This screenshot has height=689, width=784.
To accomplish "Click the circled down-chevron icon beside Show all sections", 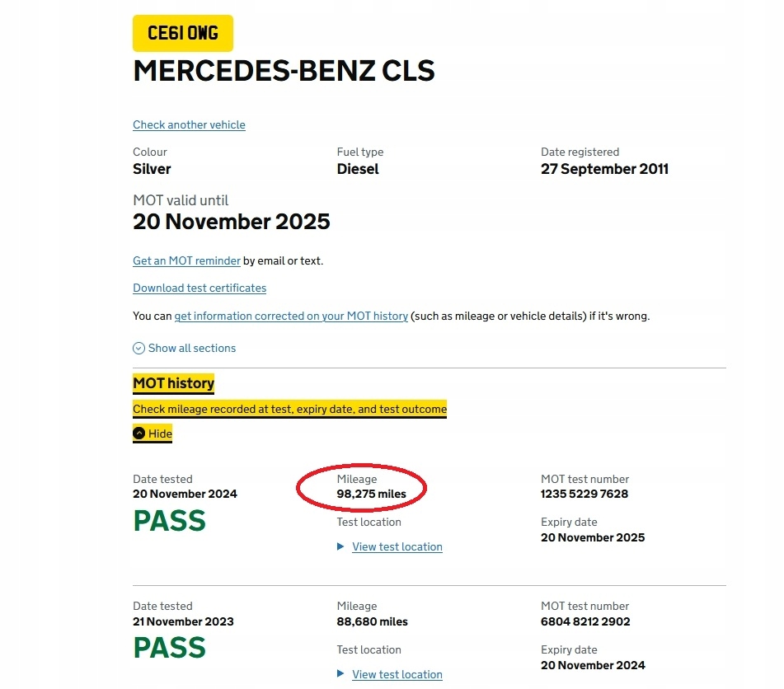I will click(138, 348).
